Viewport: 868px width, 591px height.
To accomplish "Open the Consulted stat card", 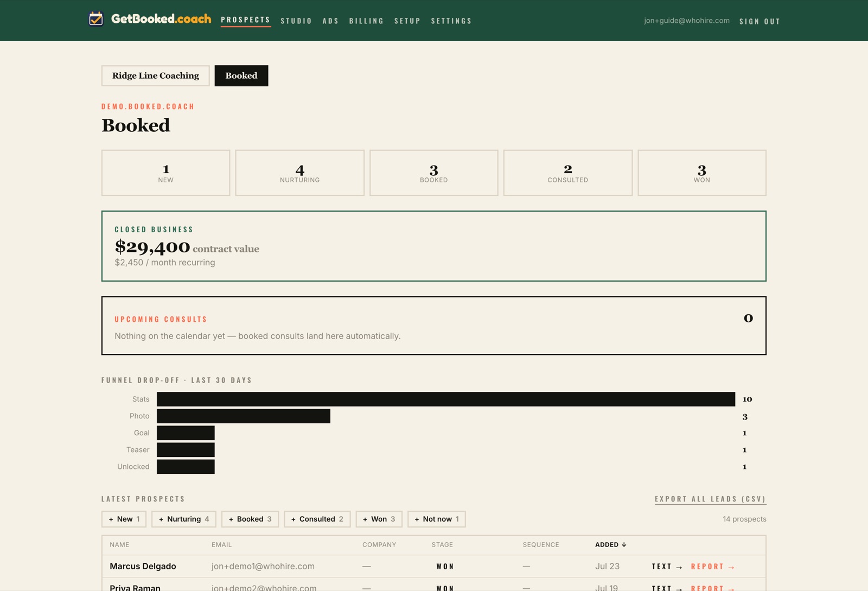I will point(568,173).
